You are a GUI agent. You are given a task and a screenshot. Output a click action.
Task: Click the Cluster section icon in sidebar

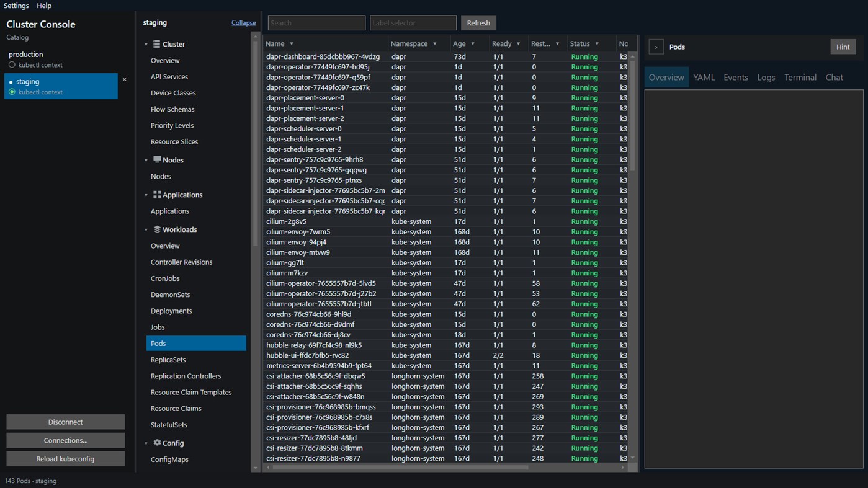click(x=157, y=44)
